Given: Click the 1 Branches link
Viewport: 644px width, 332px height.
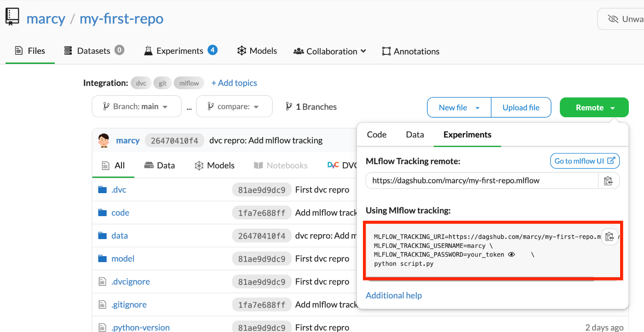Looking at the screenshot, I should 311,107.
